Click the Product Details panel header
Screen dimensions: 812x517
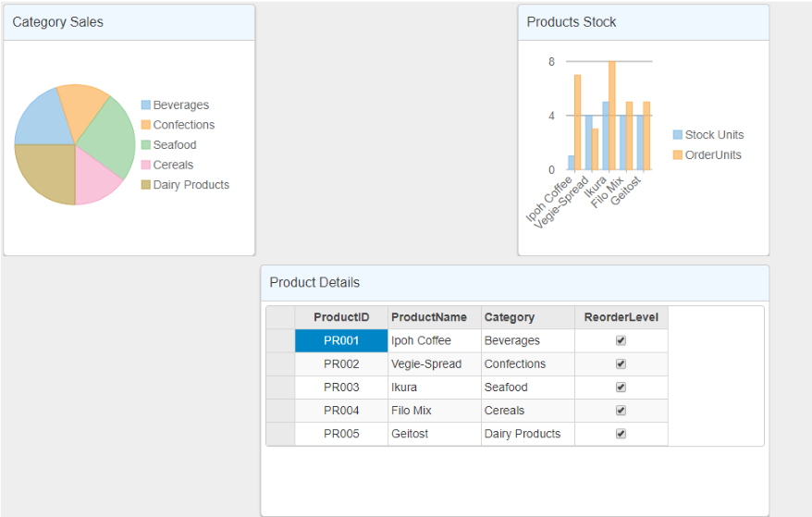[514, 283]
